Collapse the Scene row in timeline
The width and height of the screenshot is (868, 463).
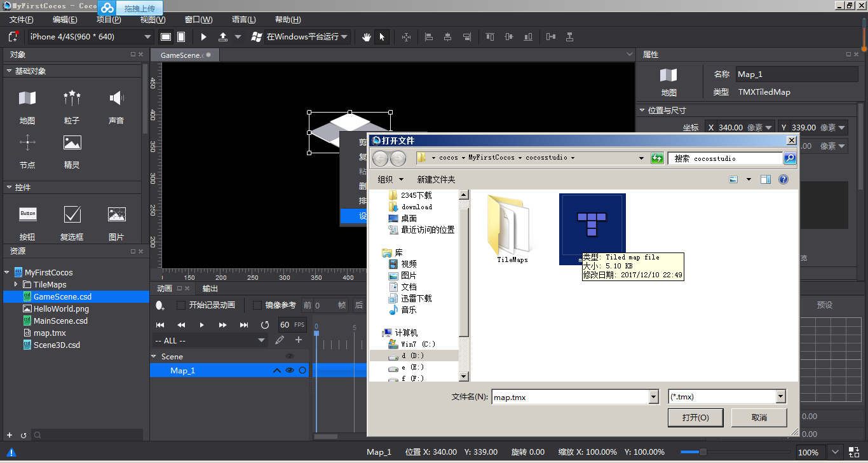(154, 356)
